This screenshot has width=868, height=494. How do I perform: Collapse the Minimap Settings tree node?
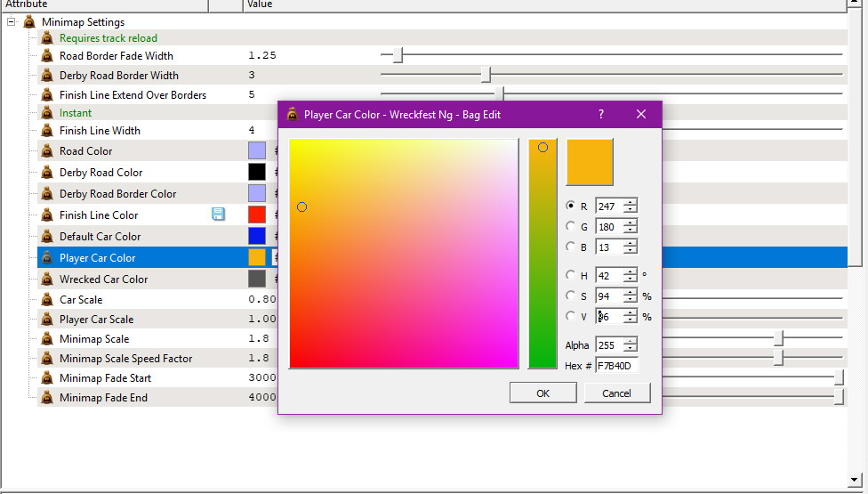pos(11,22)
